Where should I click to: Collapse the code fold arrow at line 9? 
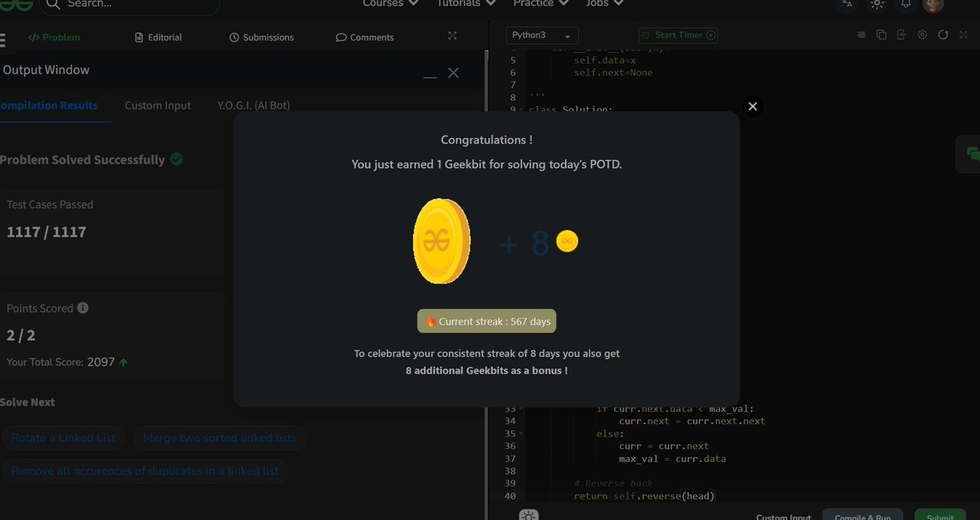point(522,110)
